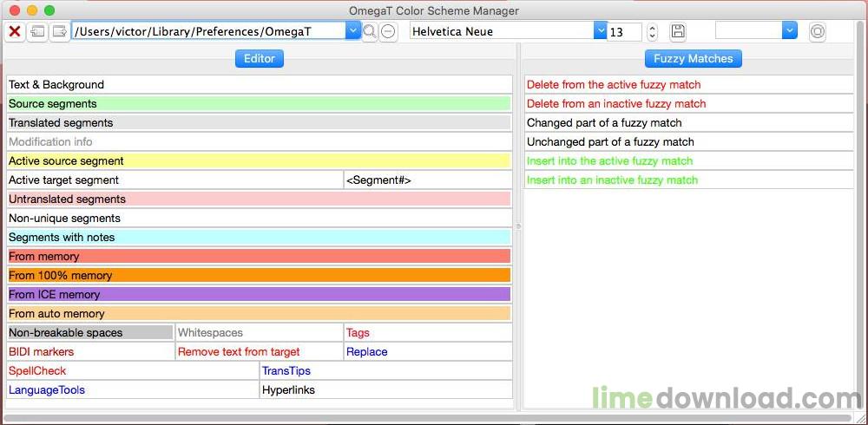Click the horizontal scrollbar at bottom
The image size is (868, 425).
[x=426, y=418]
